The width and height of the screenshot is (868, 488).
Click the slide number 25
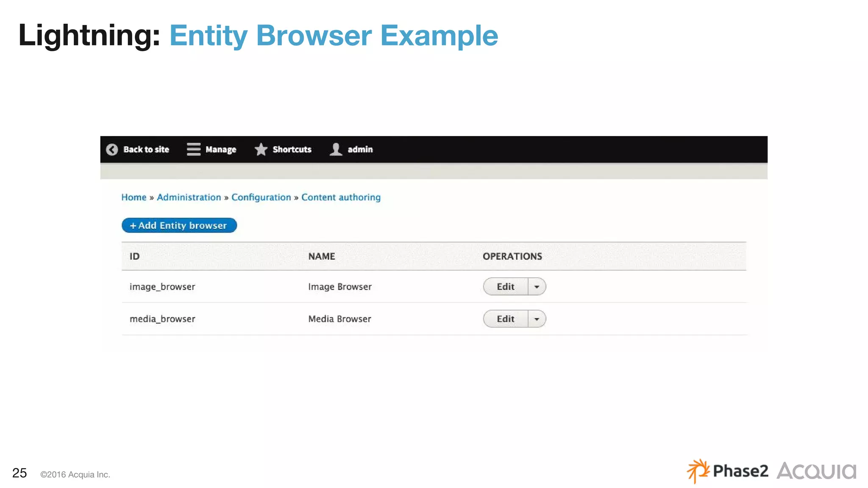[x=19, y=473]
